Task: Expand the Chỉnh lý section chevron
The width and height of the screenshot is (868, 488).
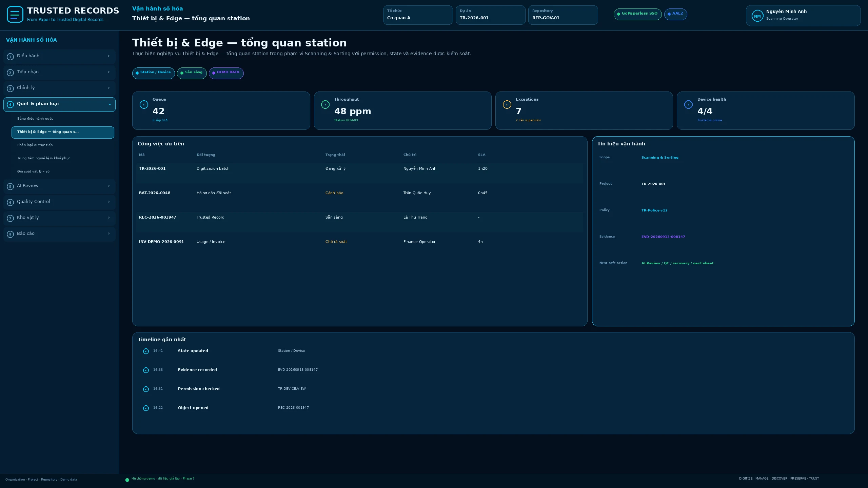Action: (109, 88)
